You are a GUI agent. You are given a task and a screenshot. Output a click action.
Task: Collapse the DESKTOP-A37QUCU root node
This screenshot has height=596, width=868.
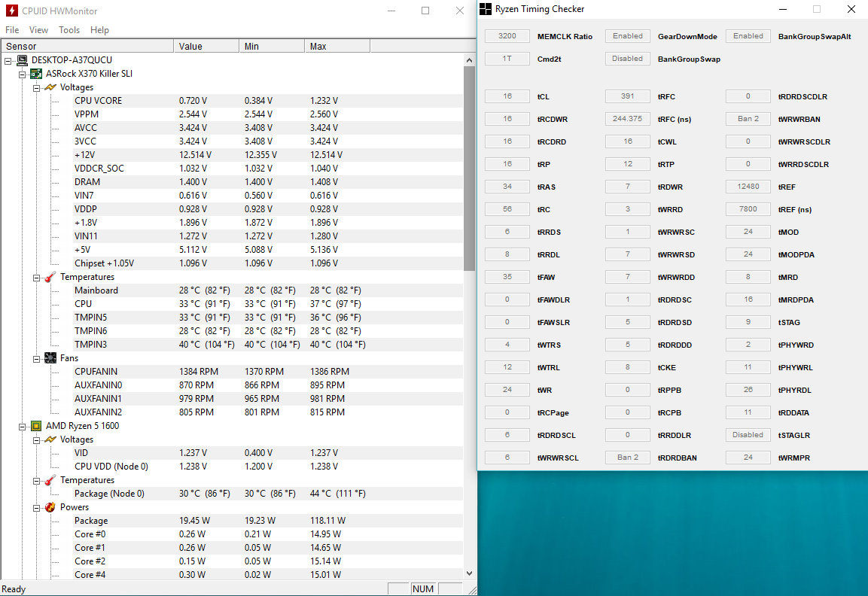coord(8,60)
